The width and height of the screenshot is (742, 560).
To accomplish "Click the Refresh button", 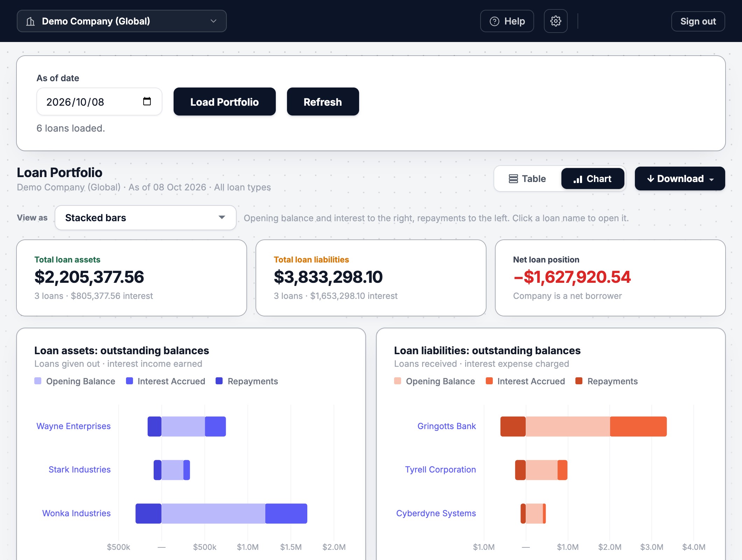I will pos(323,101).
